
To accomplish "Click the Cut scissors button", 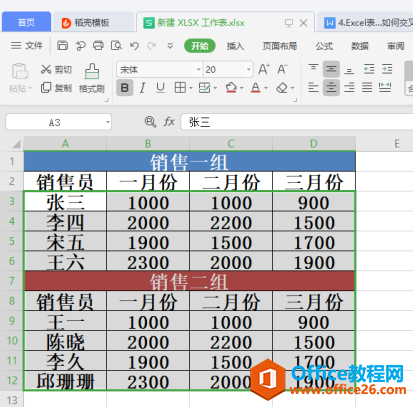I will [x=56, y=69].
